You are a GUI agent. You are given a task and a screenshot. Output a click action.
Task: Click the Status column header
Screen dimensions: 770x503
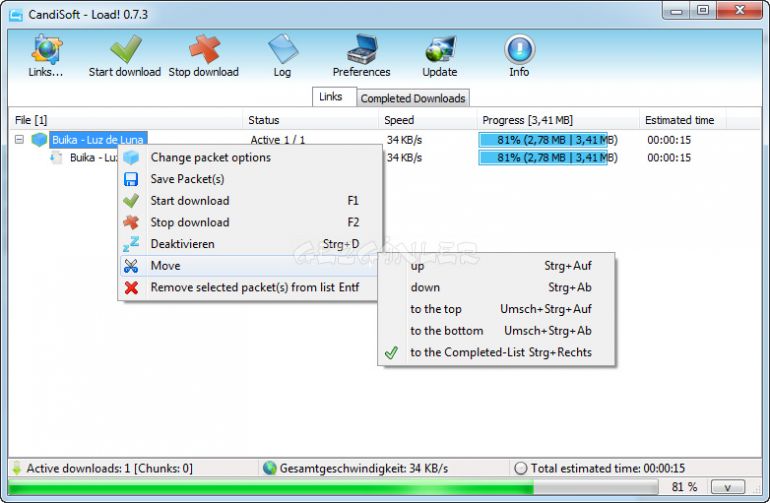[x=264, y=120]
